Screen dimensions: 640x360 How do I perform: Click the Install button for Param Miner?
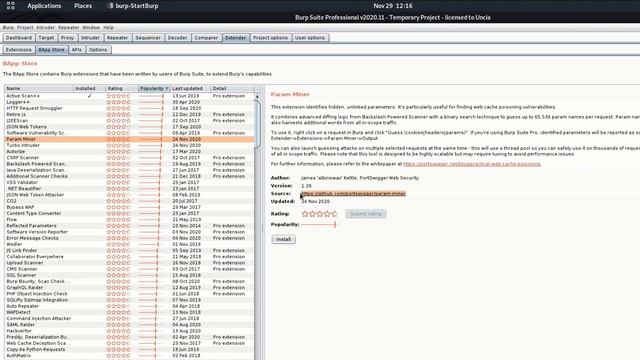coord(284,239)
